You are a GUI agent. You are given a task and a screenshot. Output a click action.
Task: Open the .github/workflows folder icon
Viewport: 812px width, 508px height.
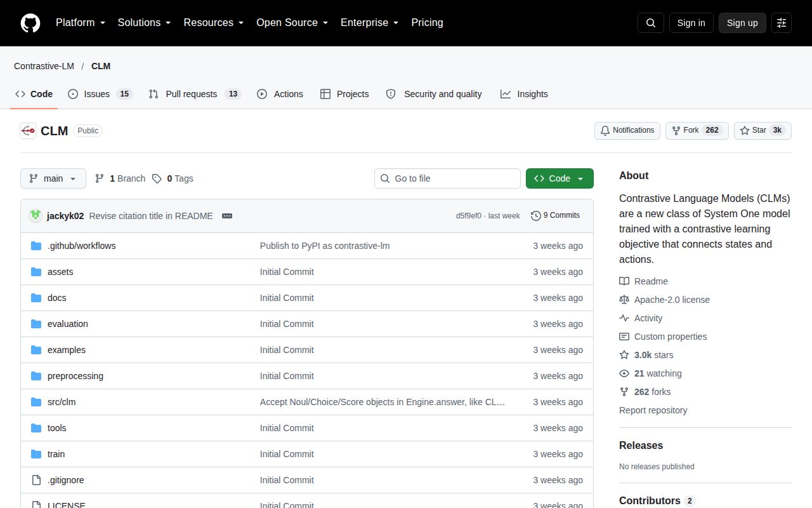[x=36, y=246]
